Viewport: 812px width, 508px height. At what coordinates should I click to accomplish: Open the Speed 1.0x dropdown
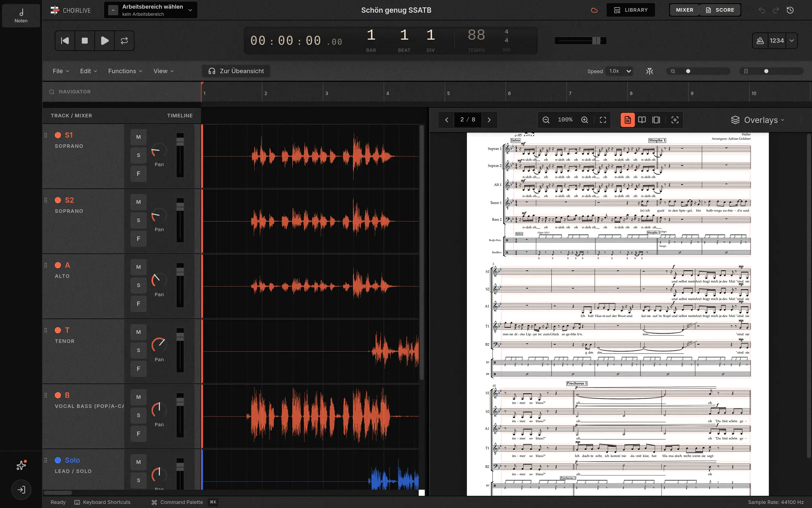pos(620,71)
